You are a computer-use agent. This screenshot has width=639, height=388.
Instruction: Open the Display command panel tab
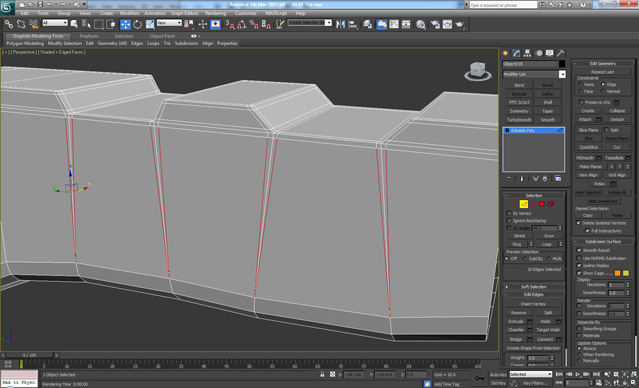click(x=549, y=53)
